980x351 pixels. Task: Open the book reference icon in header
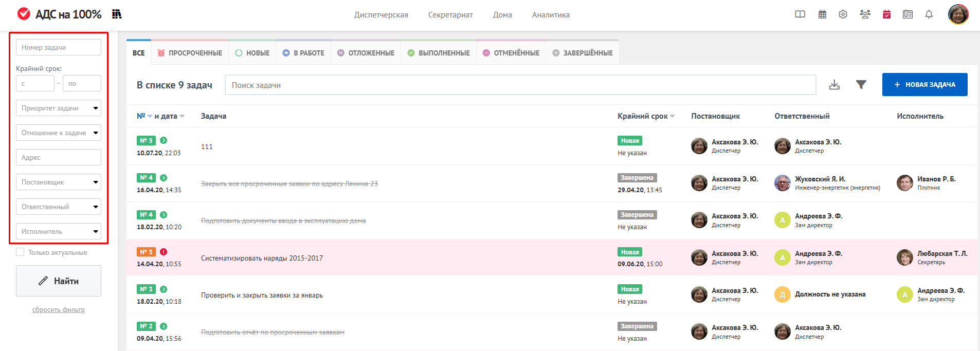tap(800, 14)
